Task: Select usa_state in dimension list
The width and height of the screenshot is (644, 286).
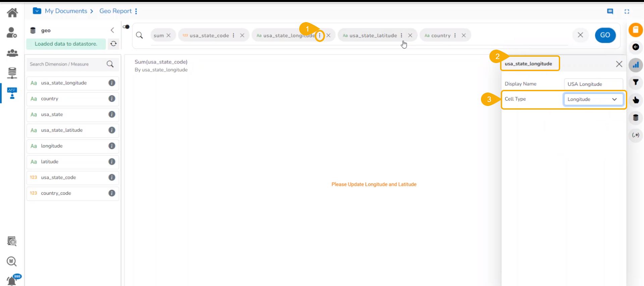Action: click(x=73, y=114)
